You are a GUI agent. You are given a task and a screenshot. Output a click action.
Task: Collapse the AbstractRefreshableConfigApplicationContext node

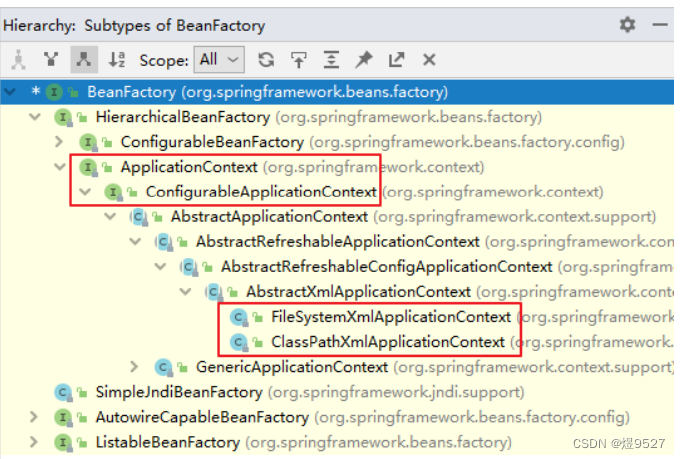click(x=160, y=267)
